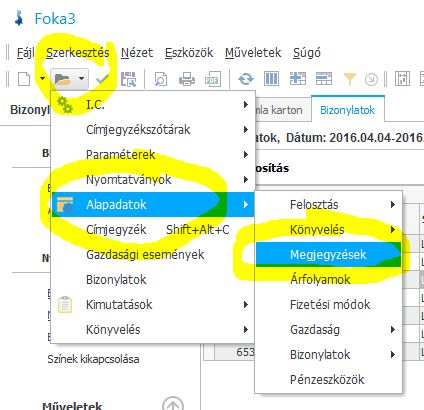Click the chart report icon in toolbar
The width and height of the screenshot is (424, 410).
402,79
